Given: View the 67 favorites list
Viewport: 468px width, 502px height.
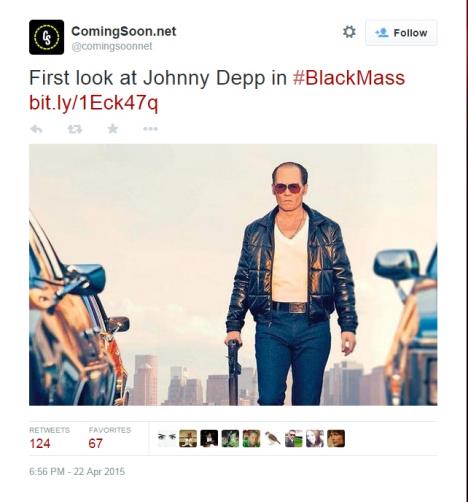Looking at the screenshot, I should [x=110, y=439].
